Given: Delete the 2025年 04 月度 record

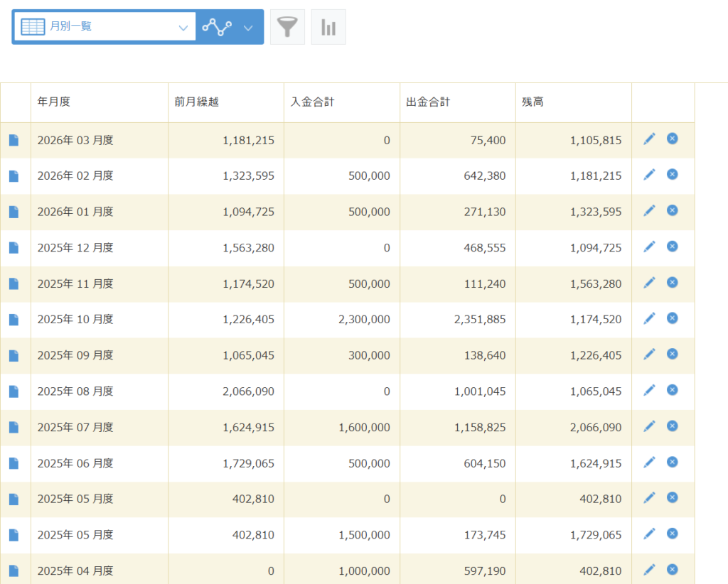Looking at the screenshot, I should (672, 570).
